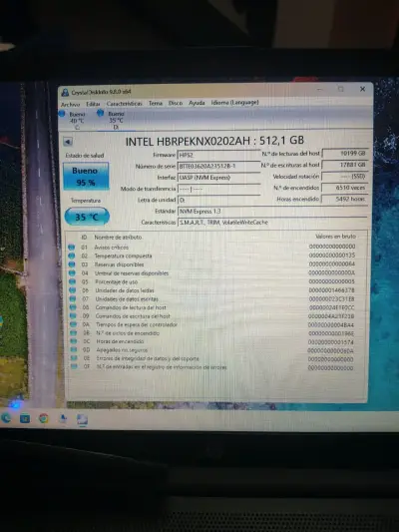The image size is (399, 532).
Task: Click the 35 °C temperature button
Action: point(87,217)
